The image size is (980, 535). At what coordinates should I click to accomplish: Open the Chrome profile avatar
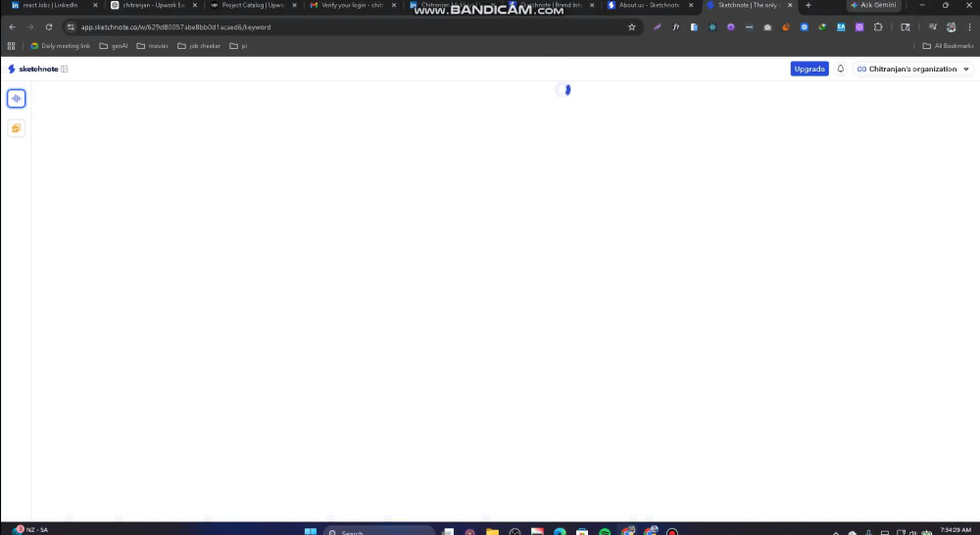point(952,27)
